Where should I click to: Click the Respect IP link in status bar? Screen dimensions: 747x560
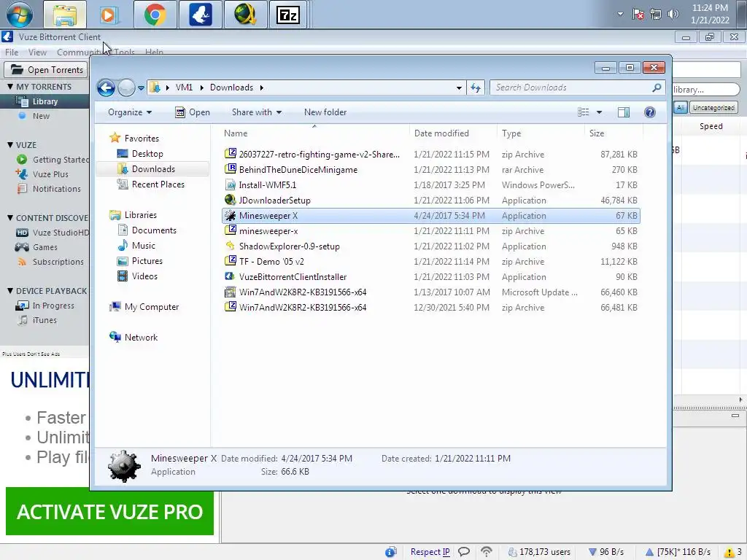[430, 552]
